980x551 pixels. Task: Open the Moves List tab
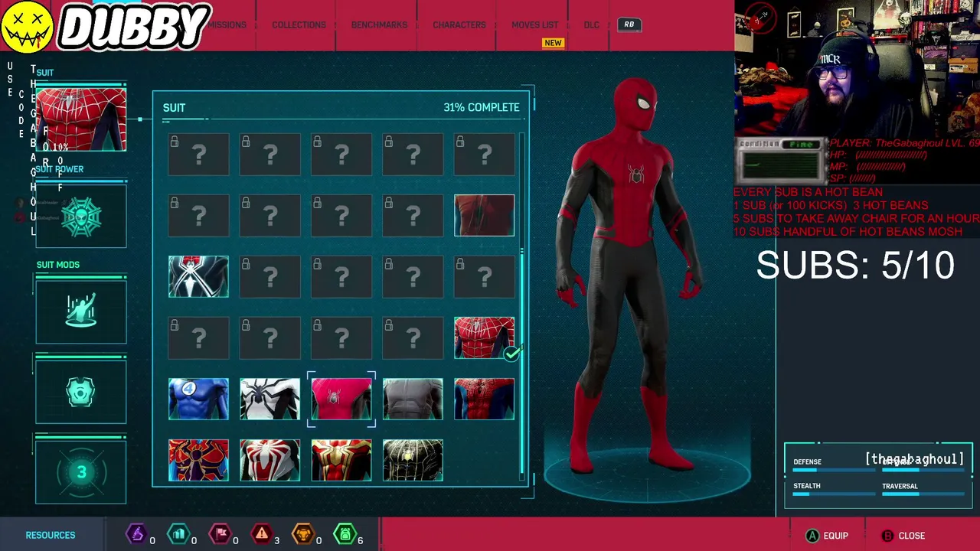click(x=534, y=24)
